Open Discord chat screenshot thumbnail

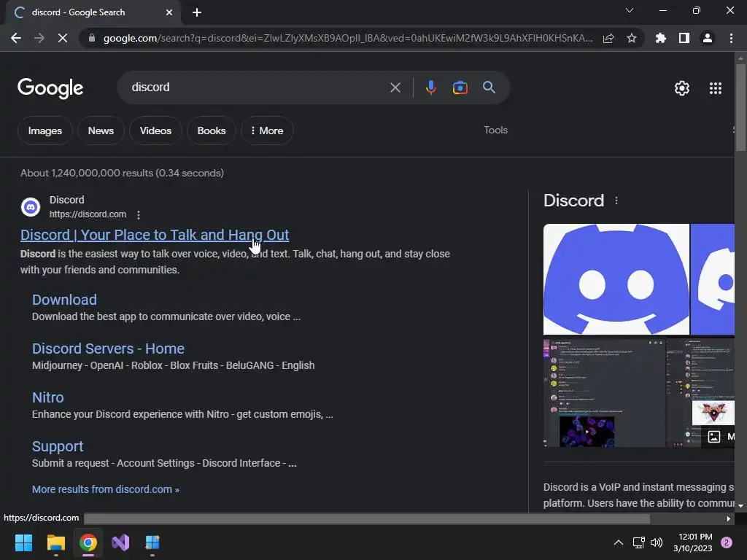[x=603, y=393]
